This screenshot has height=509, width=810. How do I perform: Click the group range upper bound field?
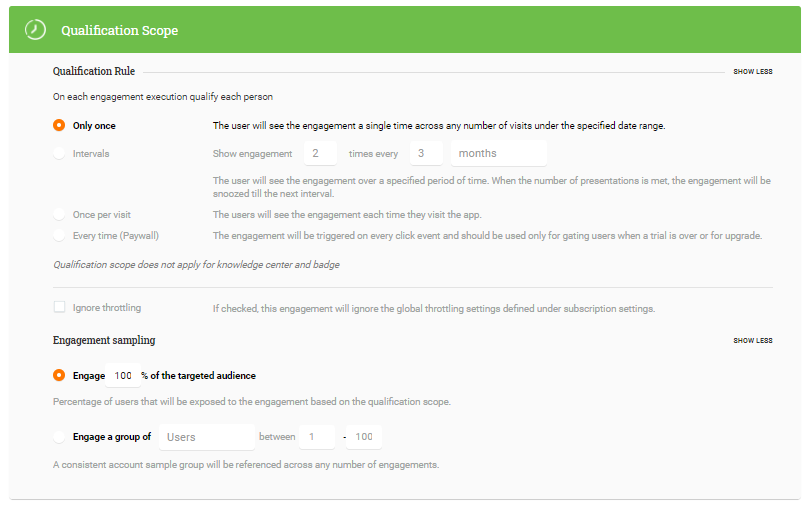coord(364,437)
